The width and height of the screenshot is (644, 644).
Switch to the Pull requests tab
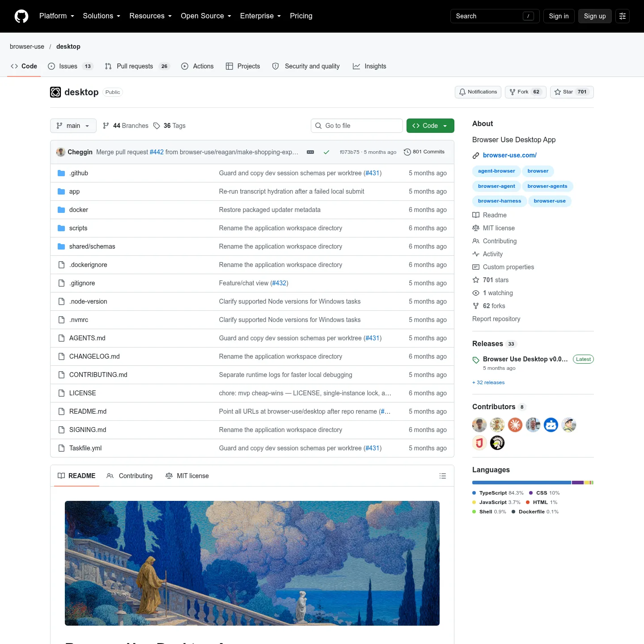(x=137, y=66)
